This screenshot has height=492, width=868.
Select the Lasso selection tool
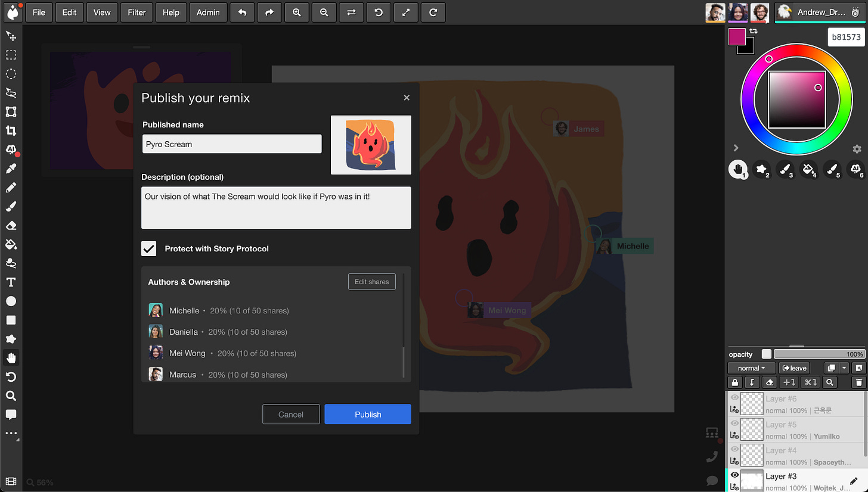(x=11, y=93)
